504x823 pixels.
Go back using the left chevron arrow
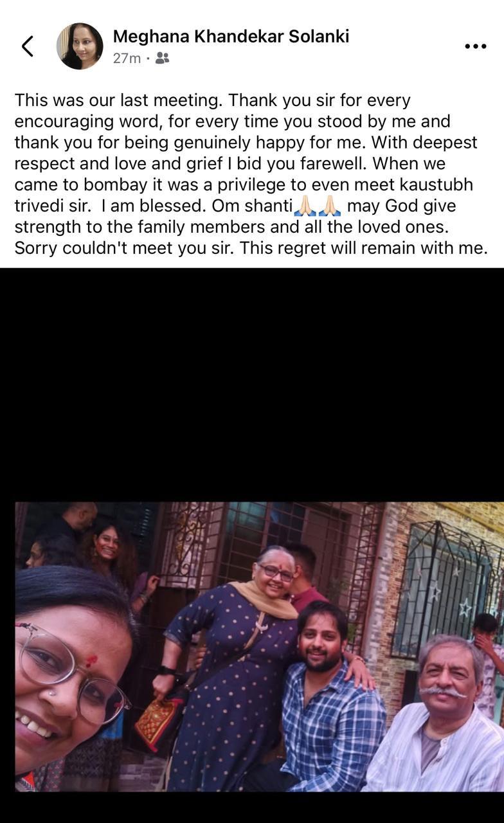[27, 46]
